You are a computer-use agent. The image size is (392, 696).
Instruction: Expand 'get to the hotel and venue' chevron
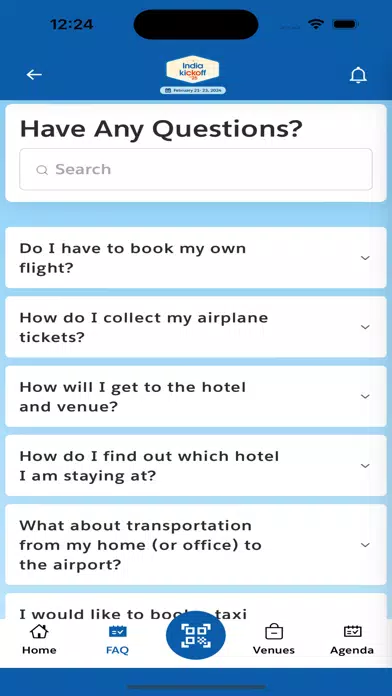coord(365,396)
